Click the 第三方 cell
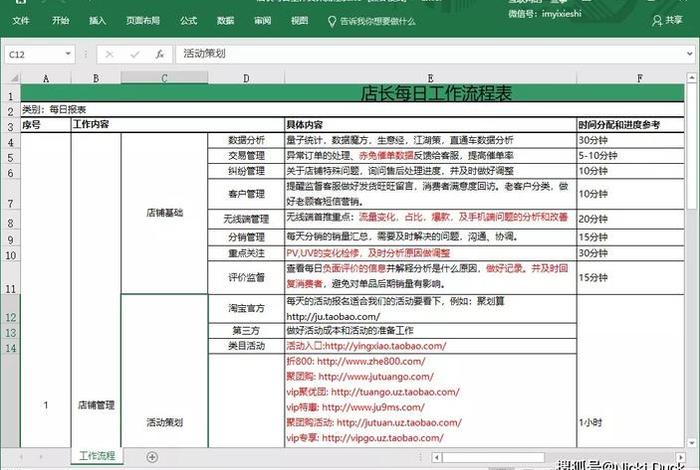Viewport: 700px width, 470px height. tap(246, 331)
